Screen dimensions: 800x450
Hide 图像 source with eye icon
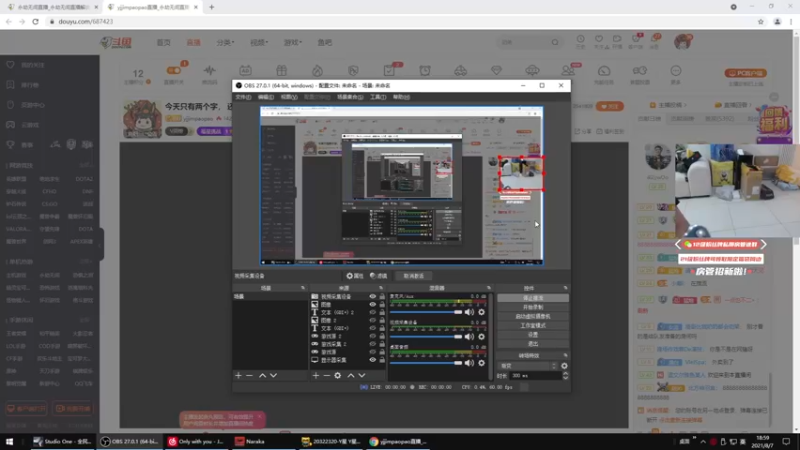[373, 304]
